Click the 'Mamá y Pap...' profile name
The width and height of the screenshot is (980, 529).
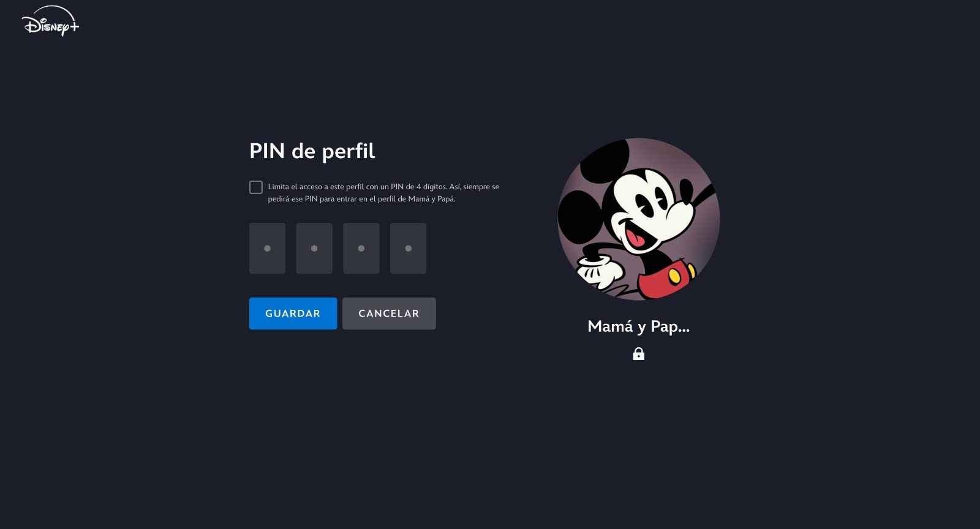(638, 326)
